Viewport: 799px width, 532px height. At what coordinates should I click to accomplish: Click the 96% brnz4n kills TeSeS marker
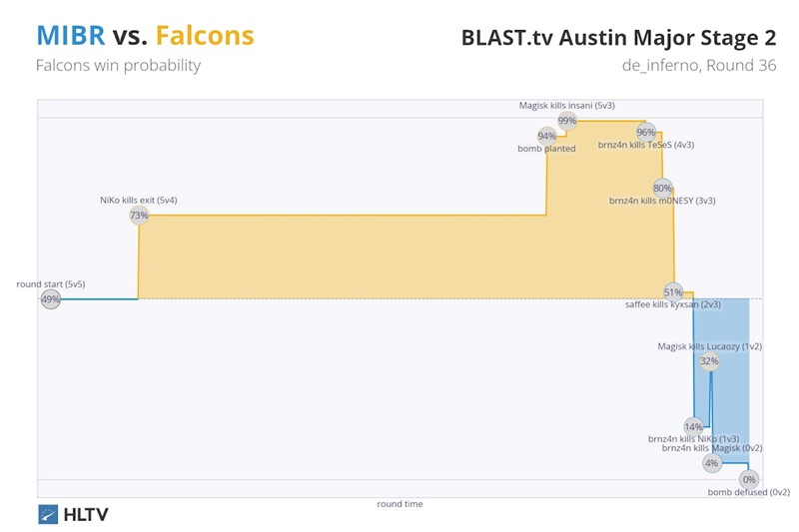(x=646, y=132)
